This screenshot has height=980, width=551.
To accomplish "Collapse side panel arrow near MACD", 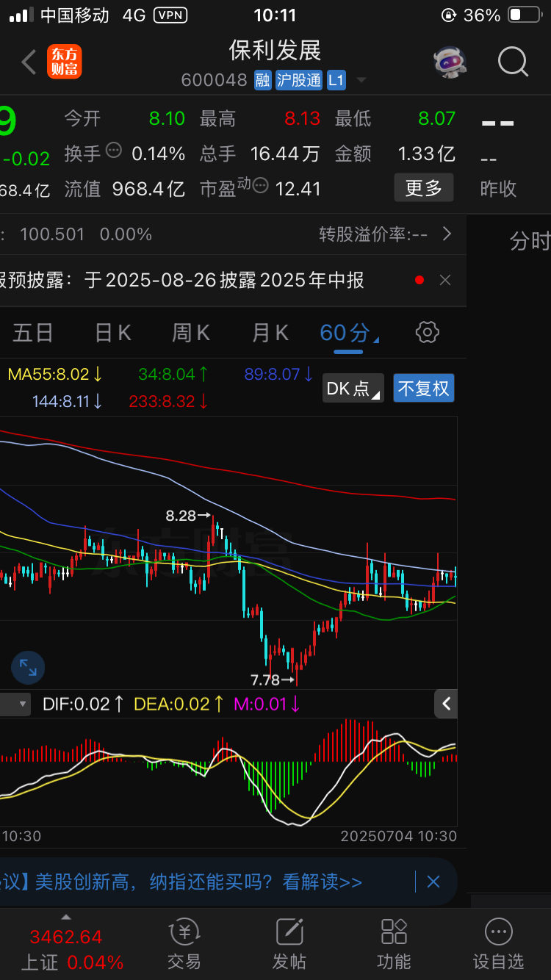I will [446, 704].
